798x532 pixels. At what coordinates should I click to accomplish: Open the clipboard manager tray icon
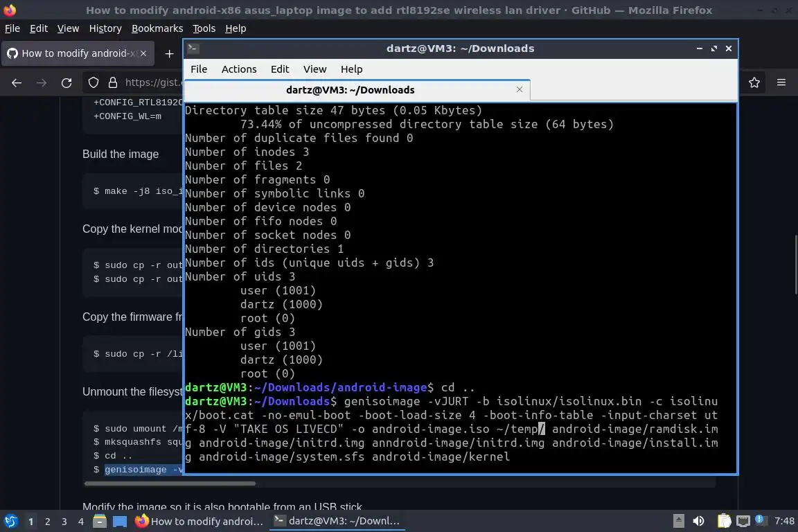click(x=724, y=521)
